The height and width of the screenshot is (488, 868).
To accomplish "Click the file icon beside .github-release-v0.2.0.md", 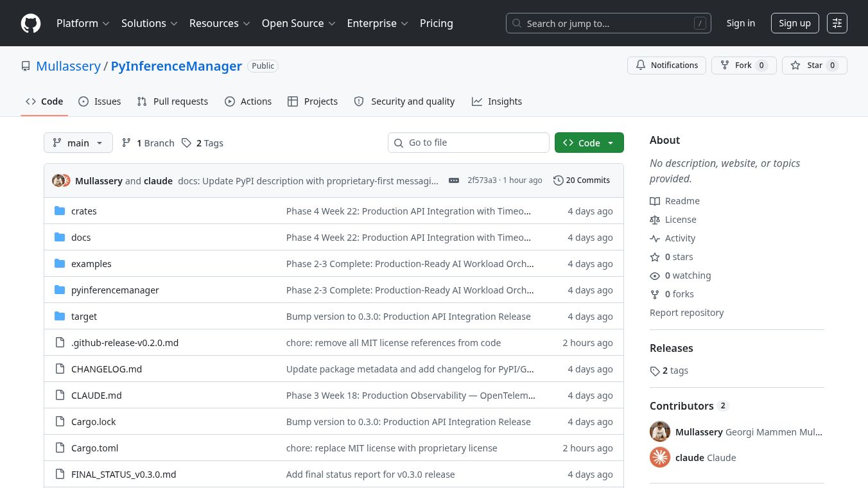I will point(60,343).
